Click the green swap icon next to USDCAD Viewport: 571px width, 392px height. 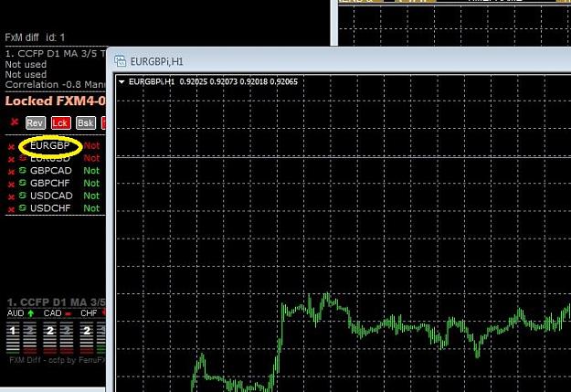(23, 196)
